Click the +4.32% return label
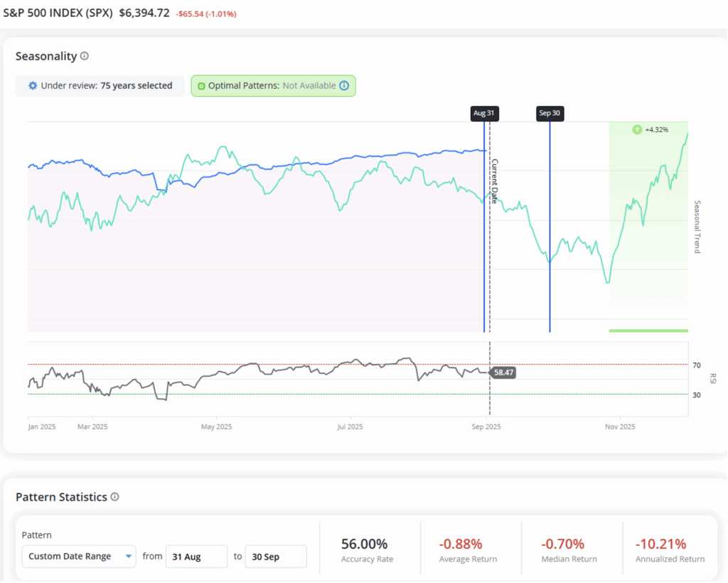728x583 pixels. (x=656, y=129)
